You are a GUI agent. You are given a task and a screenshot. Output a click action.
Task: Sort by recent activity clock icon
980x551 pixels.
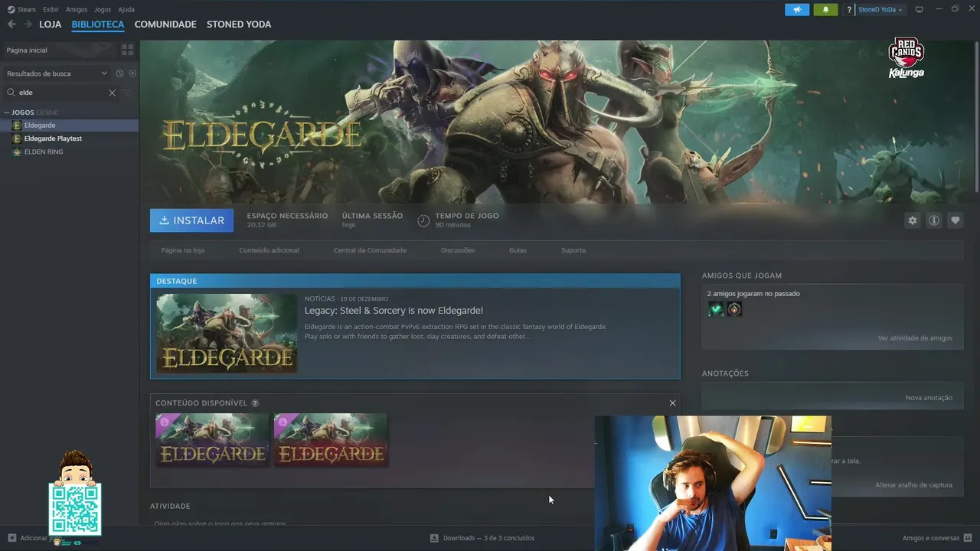pos(119,73)
